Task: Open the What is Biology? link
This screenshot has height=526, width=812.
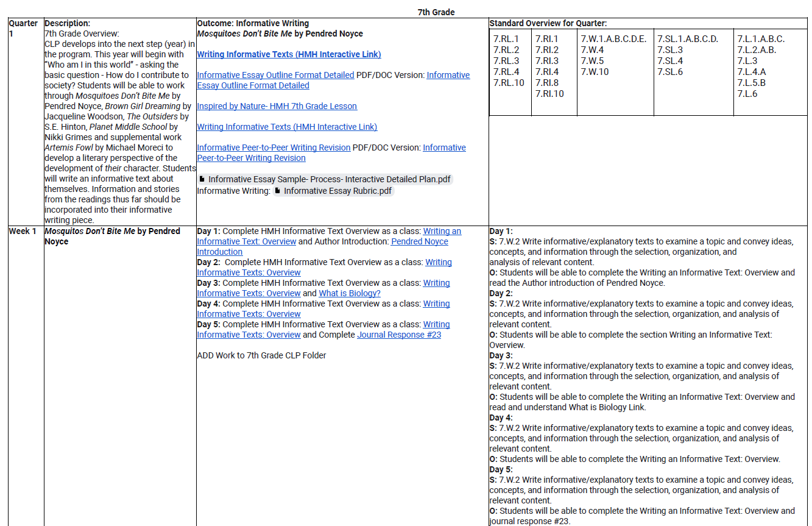Action: [x=349, y=293]
